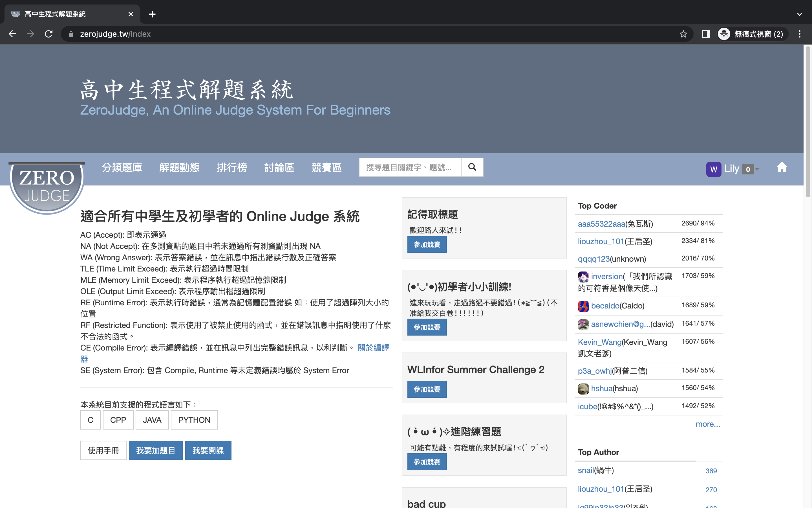Click liouzhou_101's 270 count
Screen dimensions: 812x508
coord(711,490)
